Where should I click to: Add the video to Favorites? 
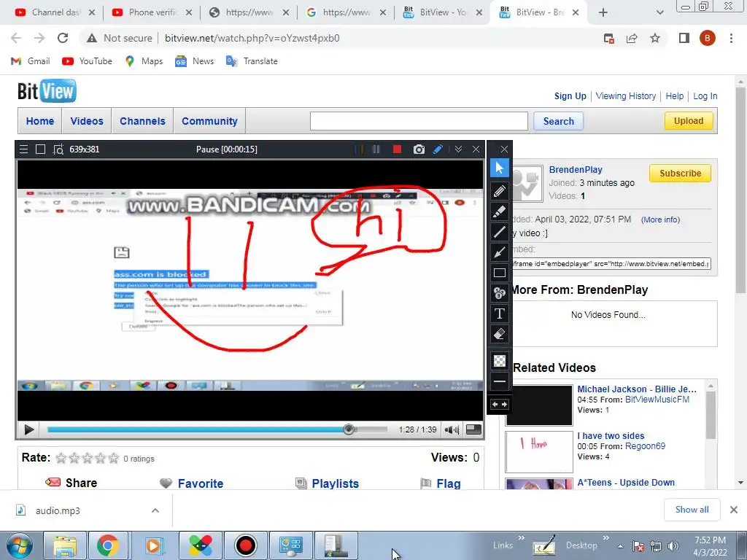[x=192, y=483]
